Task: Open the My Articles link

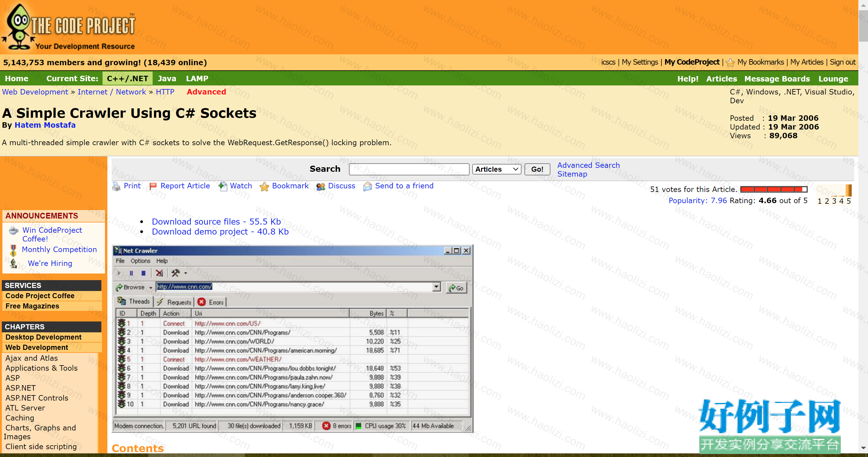Action: (x=807, y=62)
